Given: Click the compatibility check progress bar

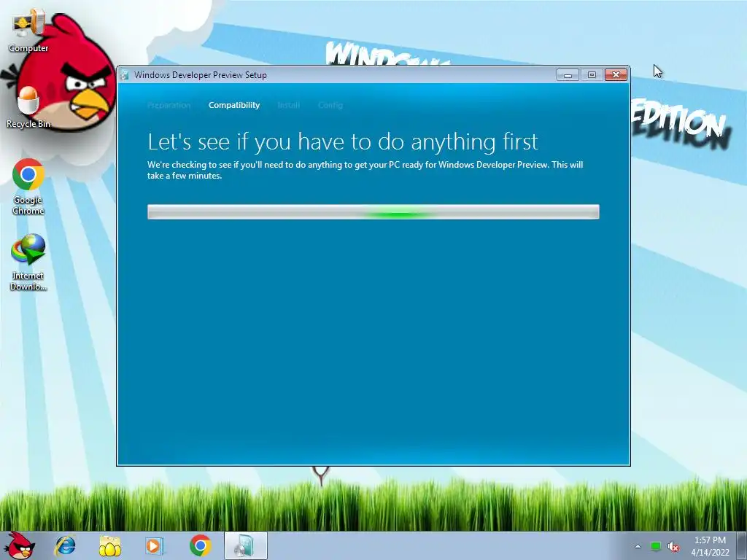Looking at the screenshot, I should pos(373,212).
